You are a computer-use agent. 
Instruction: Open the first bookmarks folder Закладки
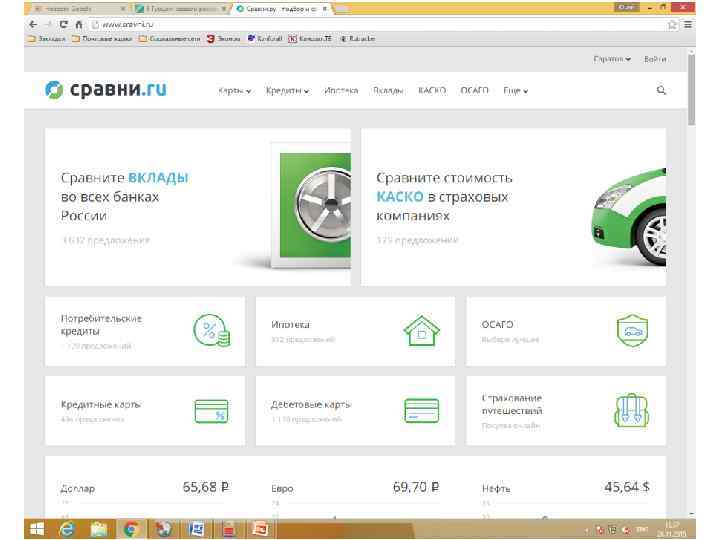[x=46, y=39]
